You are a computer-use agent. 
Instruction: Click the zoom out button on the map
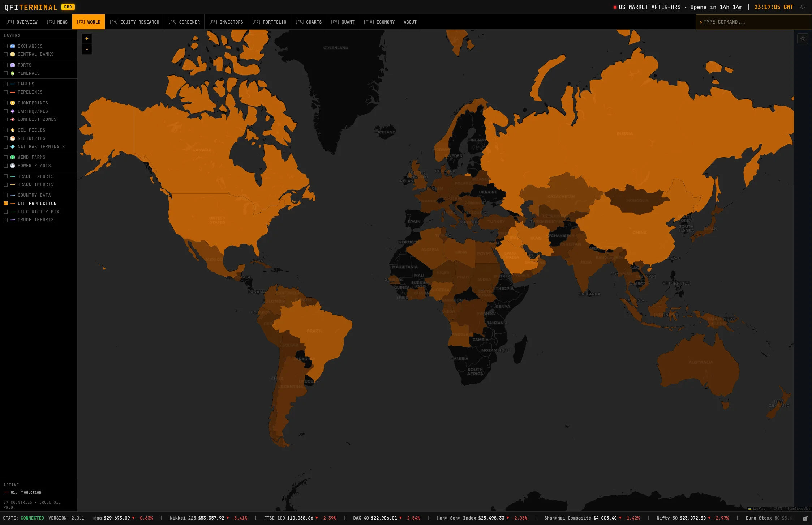coord(87,49)
